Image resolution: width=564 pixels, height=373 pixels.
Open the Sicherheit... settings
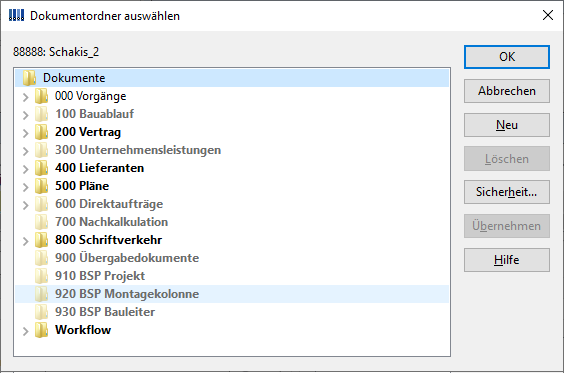click(x=507, y=192)
